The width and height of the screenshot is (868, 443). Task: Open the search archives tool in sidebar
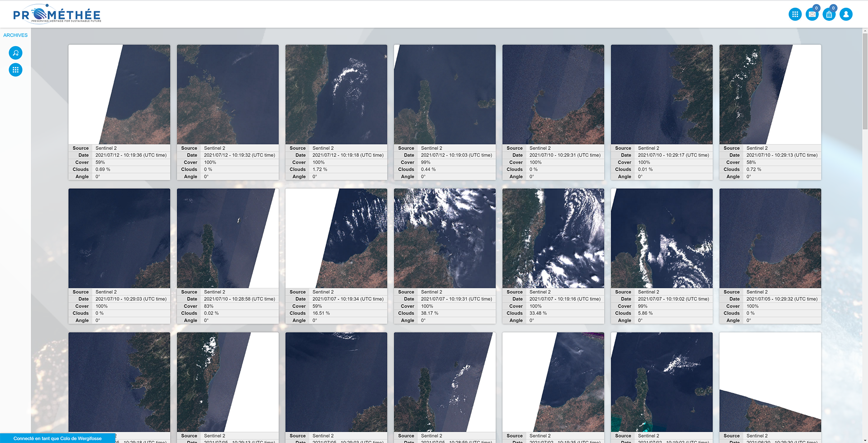(15, 53)
